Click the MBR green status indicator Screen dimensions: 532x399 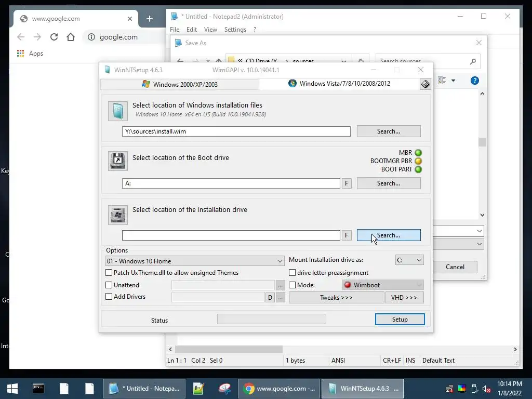click(418, 153)
